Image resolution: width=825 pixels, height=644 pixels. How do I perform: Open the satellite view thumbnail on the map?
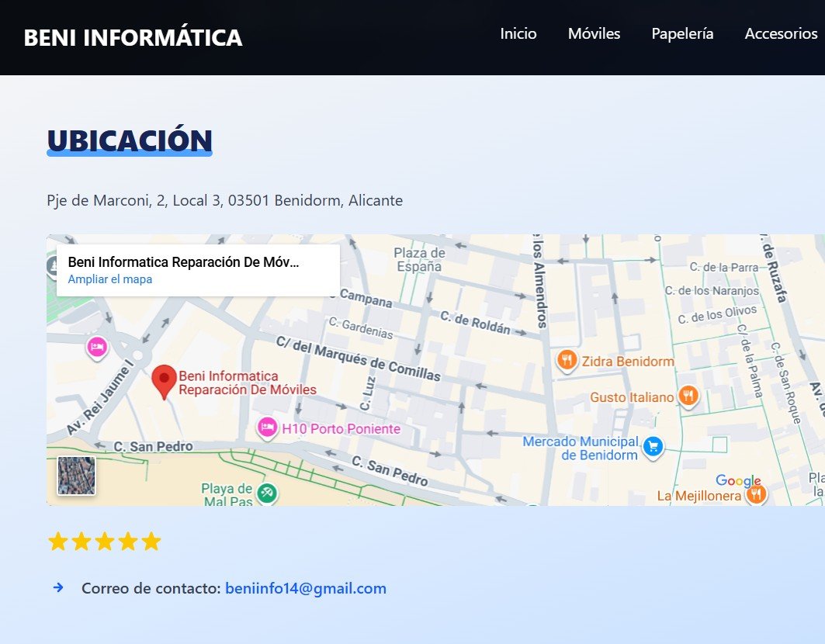(75, 475)
